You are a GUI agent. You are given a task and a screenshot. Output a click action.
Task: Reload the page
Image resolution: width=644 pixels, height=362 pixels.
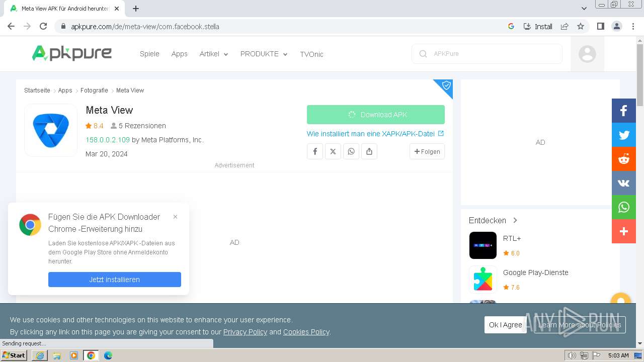[x=43, y=26]
